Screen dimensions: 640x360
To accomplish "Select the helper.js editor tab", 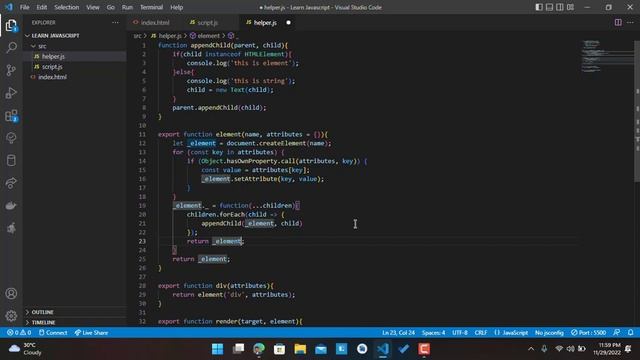I will tap(265, 22).
